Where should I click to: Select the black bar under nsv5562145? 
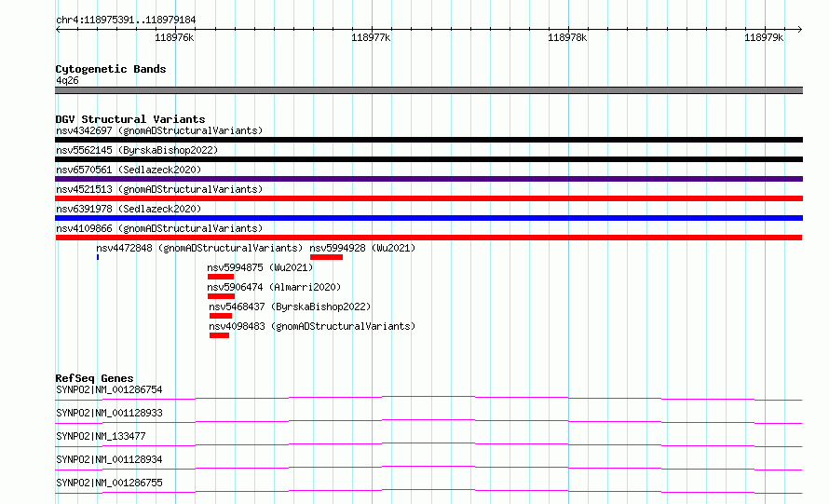[428, 159]
